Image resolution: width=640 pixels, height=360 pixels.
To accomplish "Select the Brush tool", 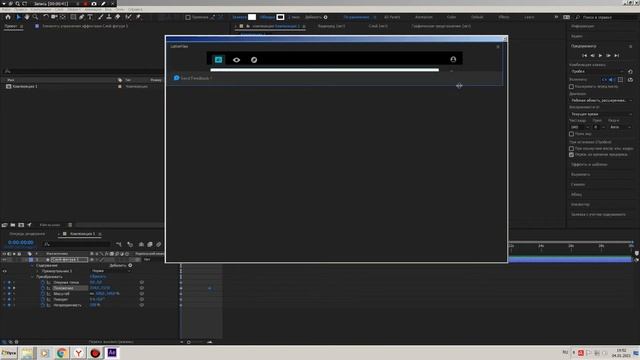I will tap(100, 17).
